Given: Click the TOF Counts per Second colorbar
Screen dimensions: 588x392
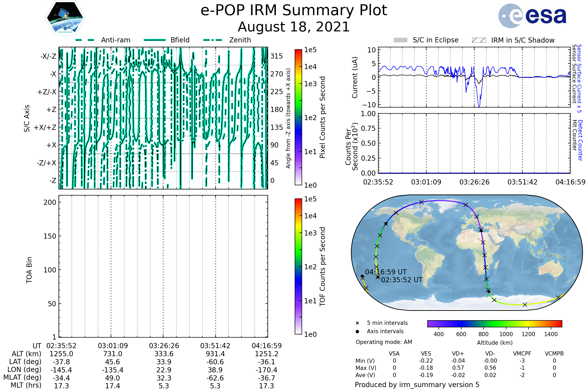Looking at the screenshot, I should tap(298, 266).
